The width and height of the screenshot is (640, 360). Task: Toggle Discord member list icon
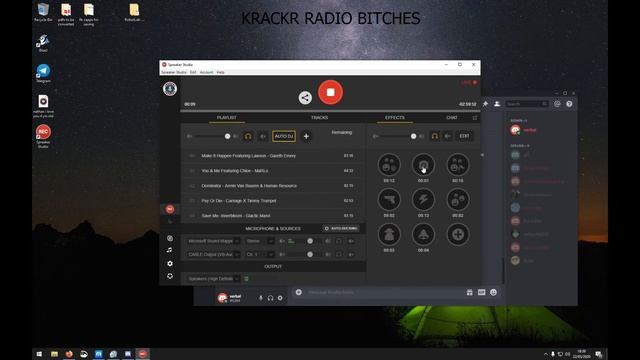pyautogui.click(x=497, y=104)
